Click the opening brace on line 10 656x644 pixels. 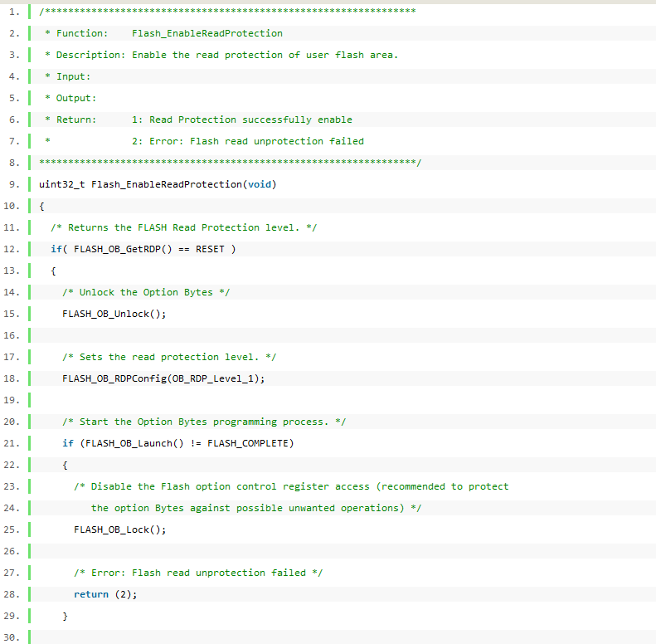point(41,206)
